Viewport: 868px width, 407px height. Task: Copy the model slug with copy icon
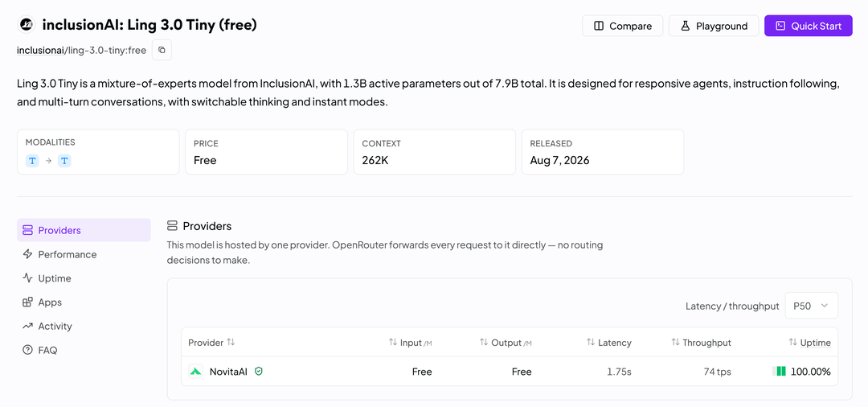pyautogui.click(x=162, y=51)
